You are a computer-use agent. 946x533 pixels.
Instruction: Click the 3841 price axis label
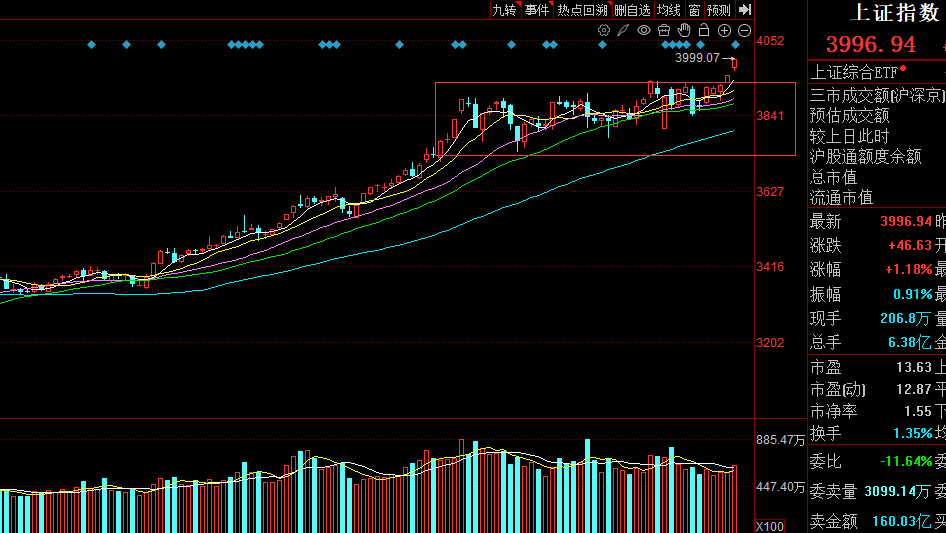pyautogui.click(x=770, y=116)
